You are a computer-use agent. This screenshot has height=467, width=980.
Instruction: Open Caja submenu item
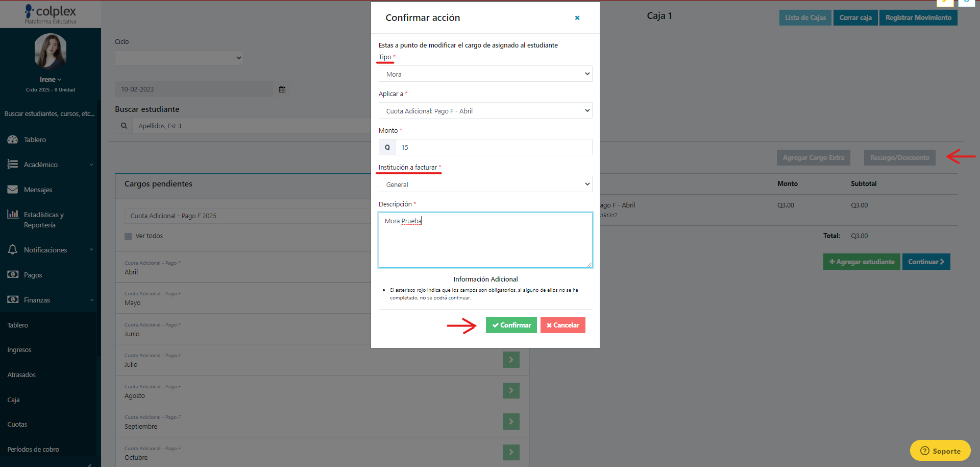click(x=13, y=400)
